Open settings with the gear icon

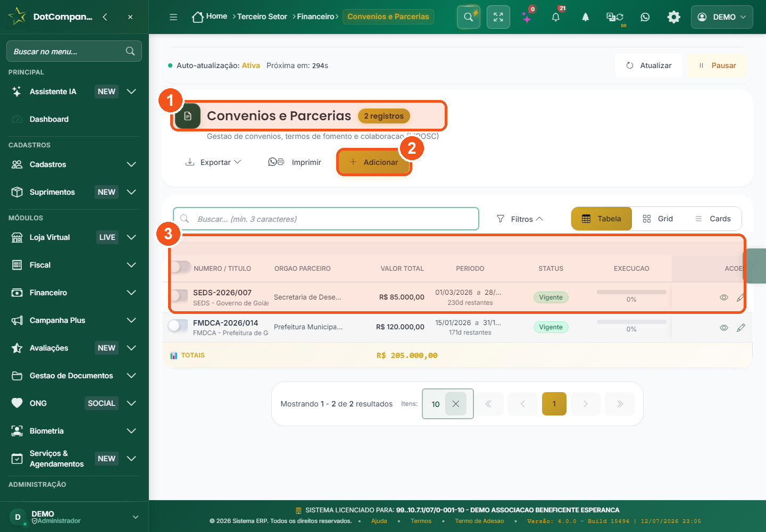coord(674,17)
